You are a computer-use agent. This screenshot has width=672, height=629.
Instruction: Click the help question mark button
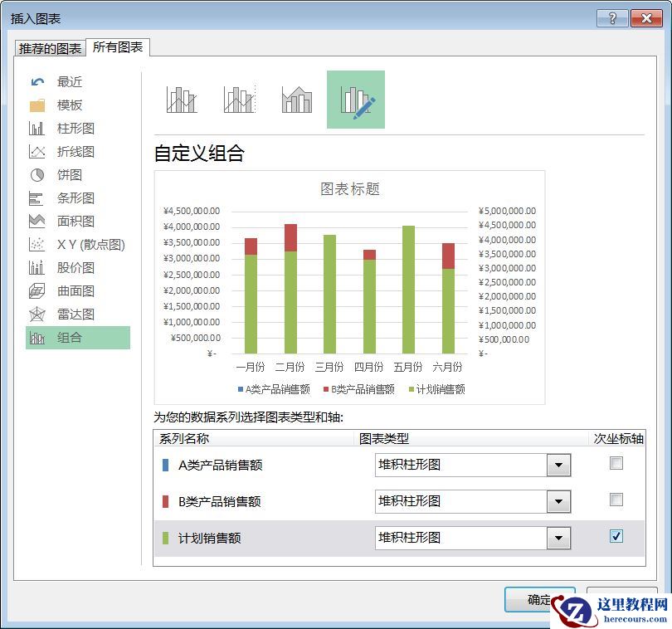612,18
